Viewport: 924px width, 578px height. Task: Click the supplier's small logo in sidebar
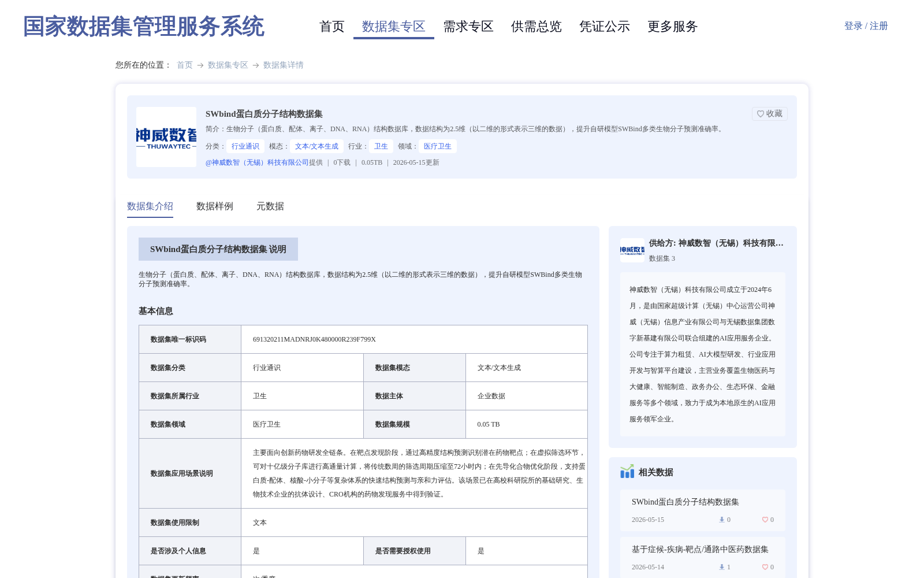click(632, 250)
